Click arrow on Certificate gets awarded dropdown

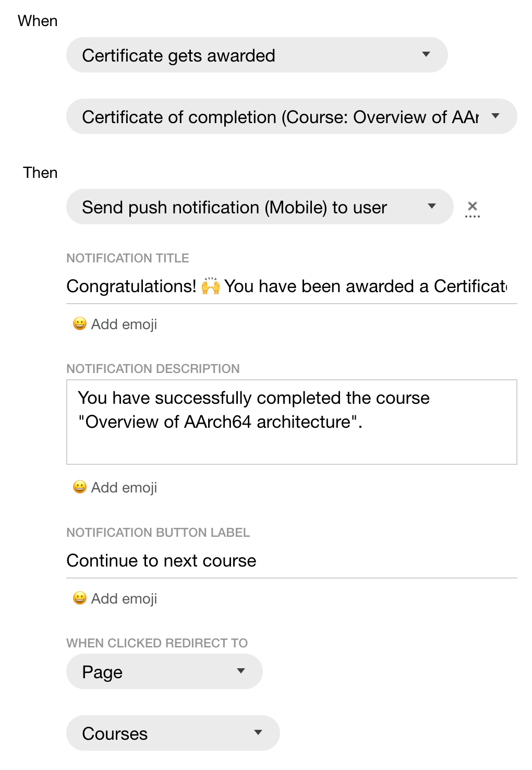click(426, 55)
